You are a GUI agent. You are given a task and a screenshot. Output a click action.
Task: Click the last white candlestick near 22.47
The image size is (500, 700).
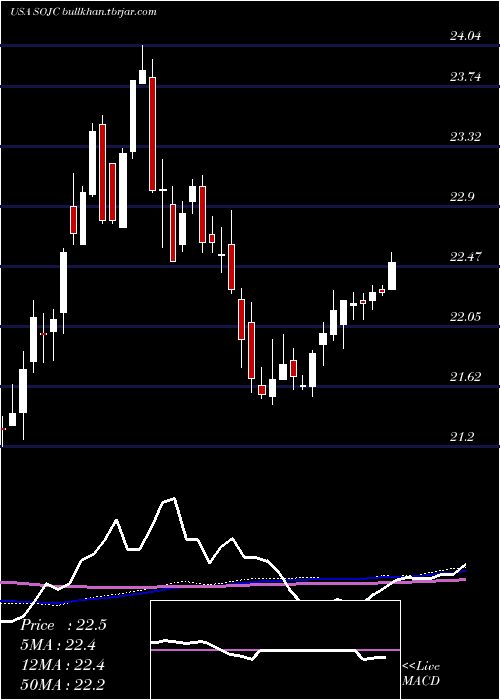pos(392,276)
